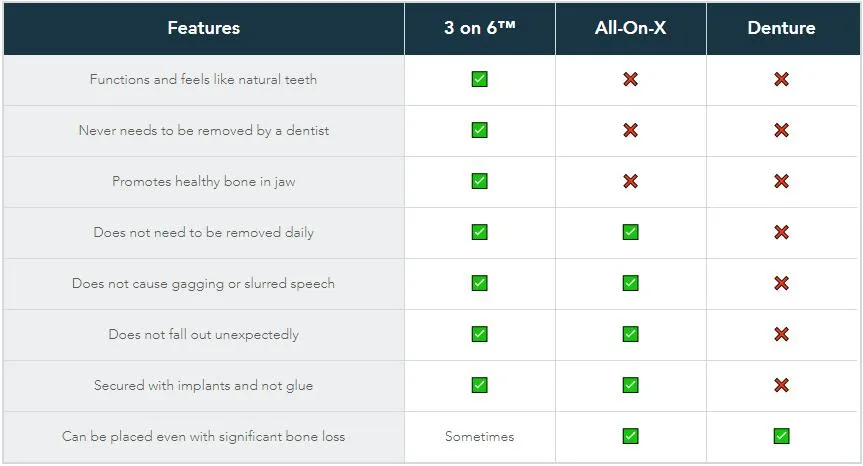Click Denture red cross in dentist removal row

click(781, 130)
